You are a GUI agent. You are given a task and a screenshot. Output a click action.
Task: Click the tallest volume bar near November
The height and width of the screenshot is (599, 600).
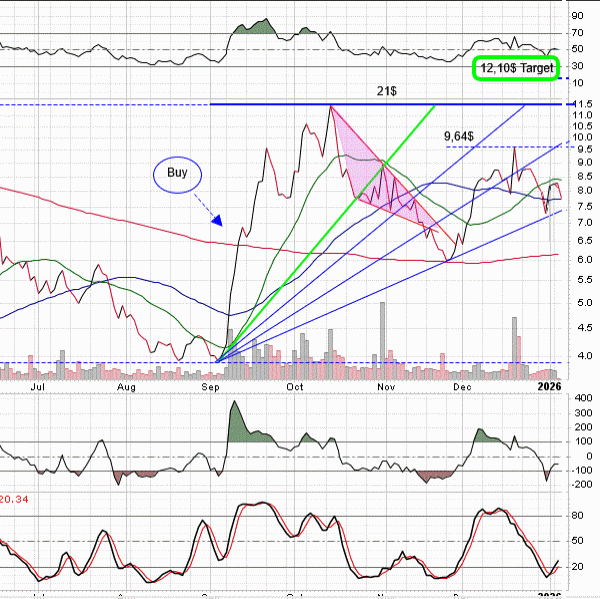[381, 340]
